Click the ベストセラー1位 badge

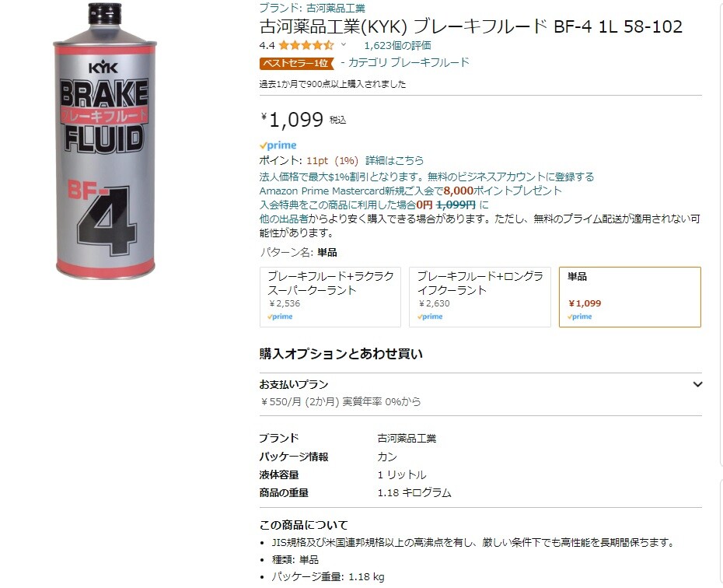tap(296, 63)
